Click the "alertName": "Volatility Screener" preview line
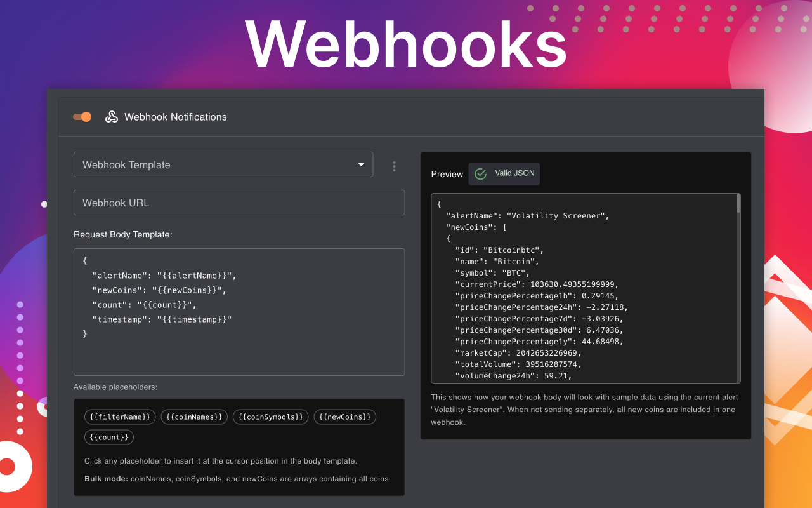812x508 pixels. point(528,216)
